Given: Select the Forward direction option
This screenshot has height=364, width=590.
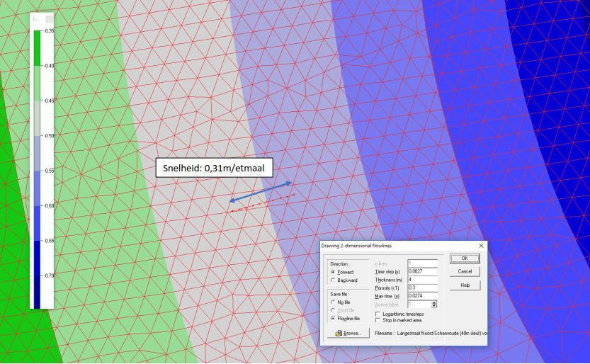Looking at the screenshot, I should [x=333, y=272].
